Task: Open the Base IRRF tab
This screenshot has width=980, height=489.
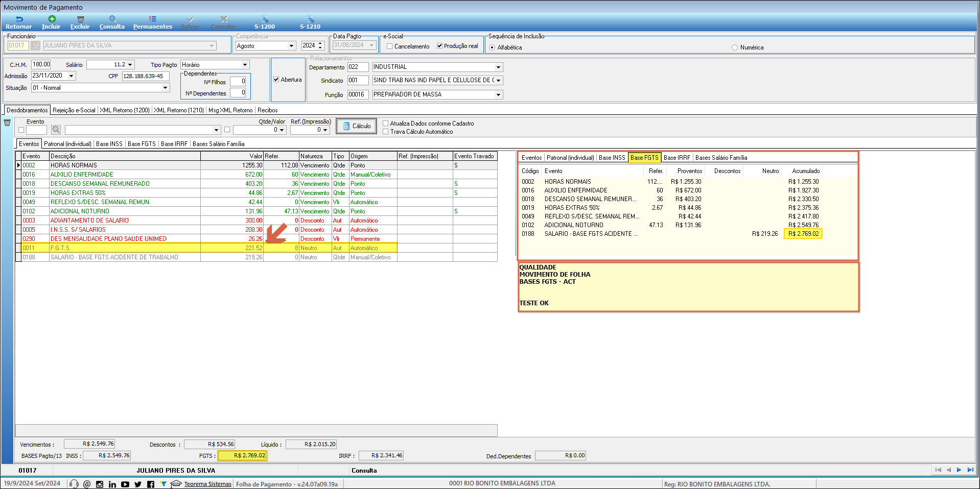Action: [x=174, y=144]
